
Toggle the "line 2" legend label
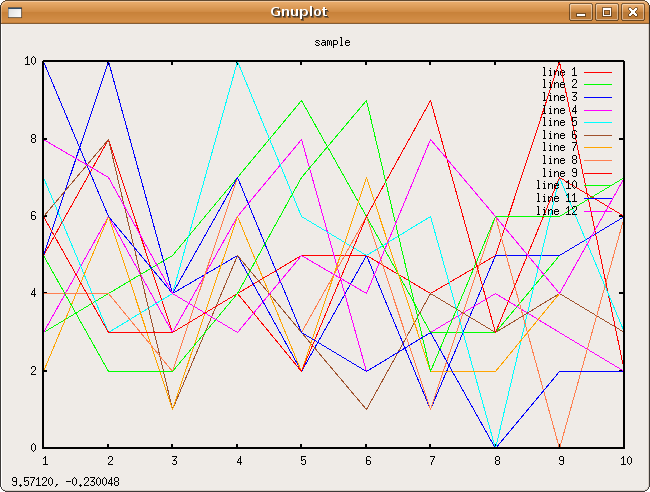click(x=559, y=85)
